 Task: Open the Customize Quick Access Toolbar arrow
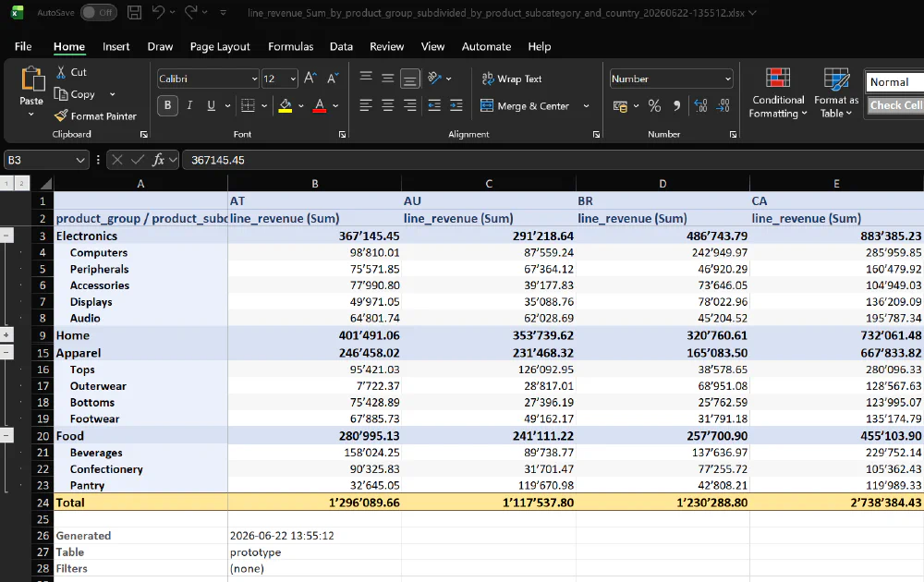223,12
